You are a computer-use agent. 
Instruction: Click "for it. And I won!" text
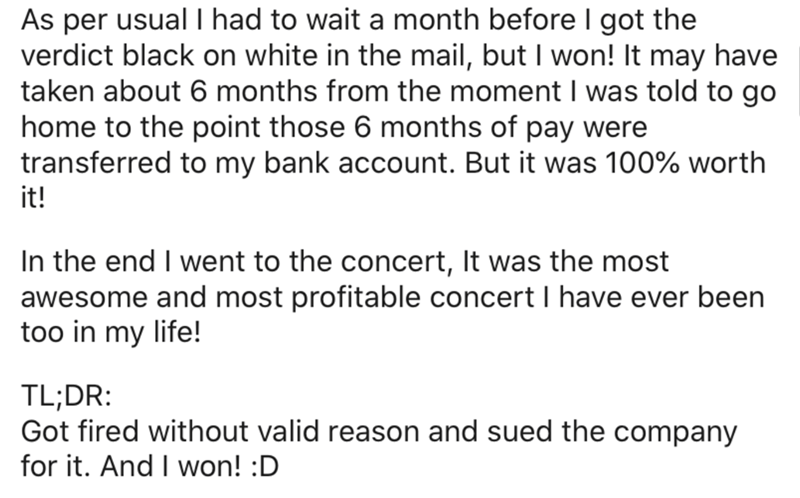coord(131,466)
